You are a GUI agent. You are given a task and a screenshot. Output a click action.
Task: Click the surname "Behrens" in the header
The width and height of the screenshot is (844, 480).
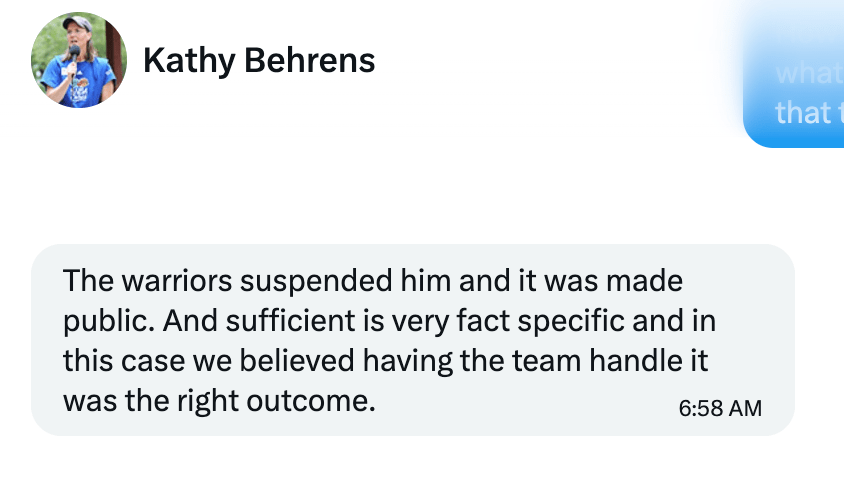point(309,61)
